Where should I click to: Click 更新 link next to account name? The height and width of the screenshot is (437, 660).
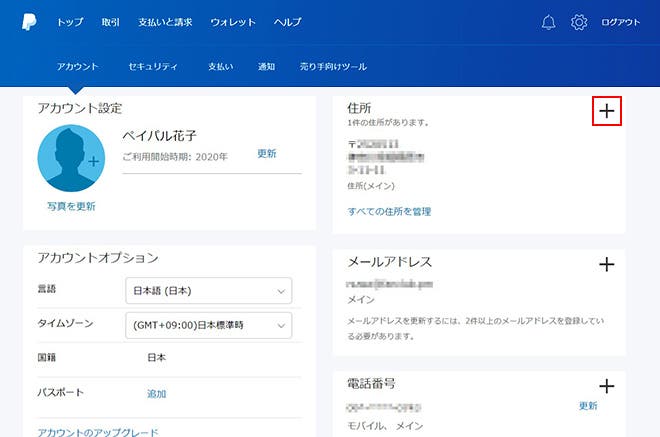(267, 154)
